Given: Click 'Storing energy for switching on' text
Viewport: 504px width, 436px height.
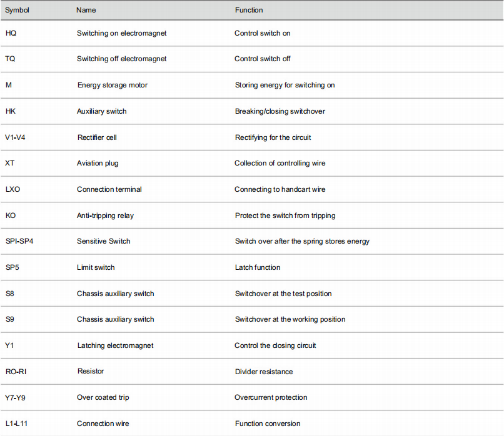Looking at the screenshot, I should (x=285, y=85).
